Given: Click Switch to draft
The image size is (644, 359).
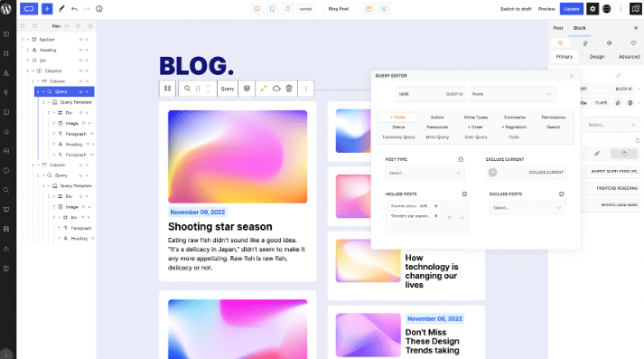Looking at the screenshot, I should click(516, 9).
